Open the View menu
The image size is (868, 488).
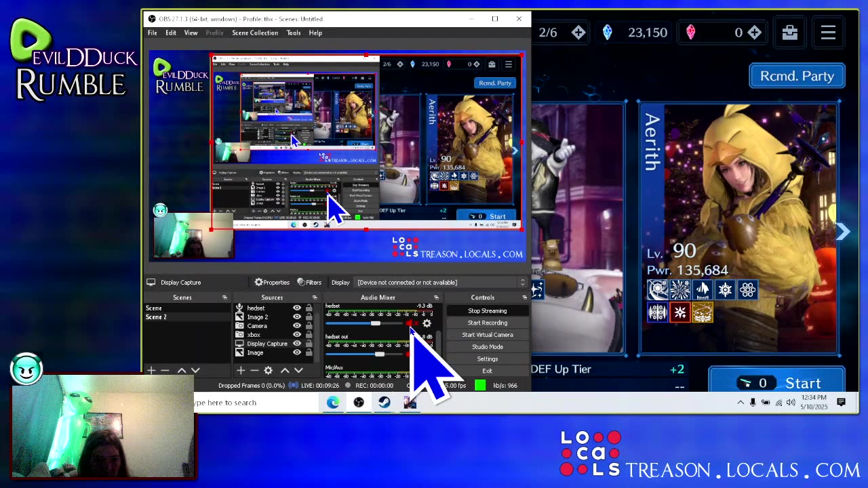pos(191,33)
